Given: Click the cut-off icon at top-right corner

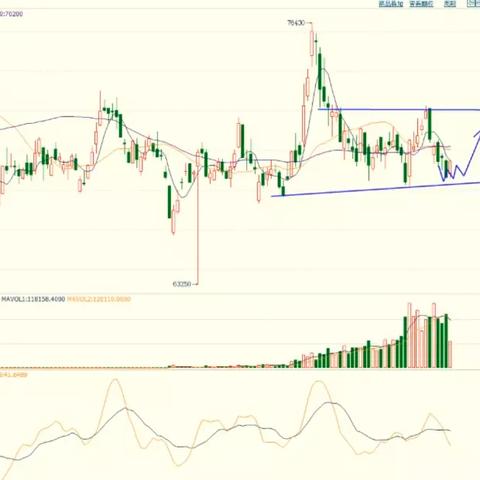Looking at the screenshot, I should point(473,4).
